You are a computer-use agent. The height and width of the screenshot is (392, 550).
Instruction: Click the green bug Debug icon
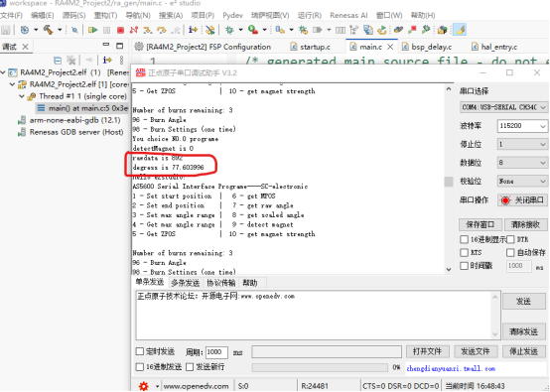pos(229,30)
